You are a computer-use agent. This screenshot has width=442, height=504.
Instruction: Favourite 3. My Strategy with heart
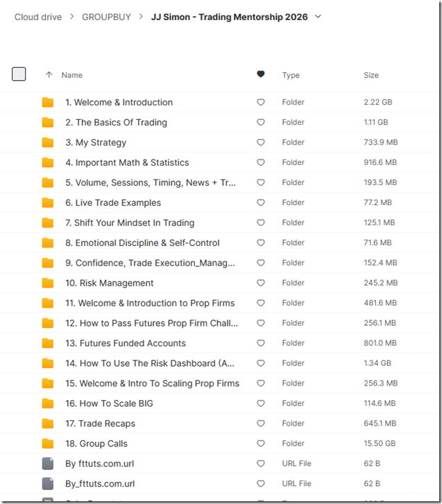(261, 142)
